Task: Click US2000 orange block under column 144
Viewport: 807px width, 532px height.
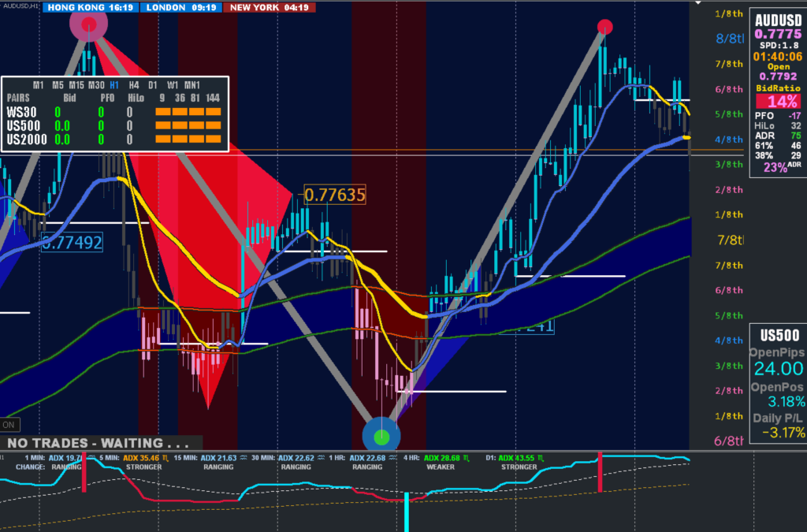Action: click(x=213, y=140)
